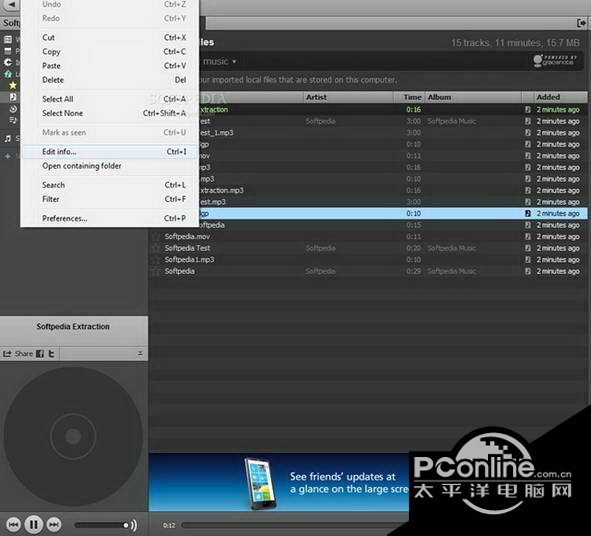Click the Softpedia Extraction now-playing title
Screen dimensions: 591x536
tap(73, 326)
